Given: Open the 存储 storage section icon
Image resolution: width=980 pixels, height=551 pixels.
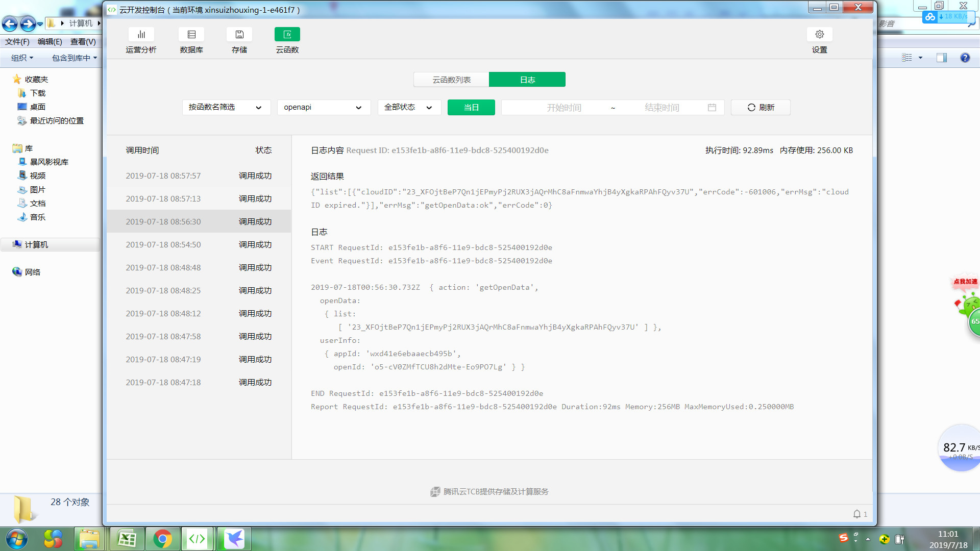Looking at the screenshot, I should click(x=239, y=35).
